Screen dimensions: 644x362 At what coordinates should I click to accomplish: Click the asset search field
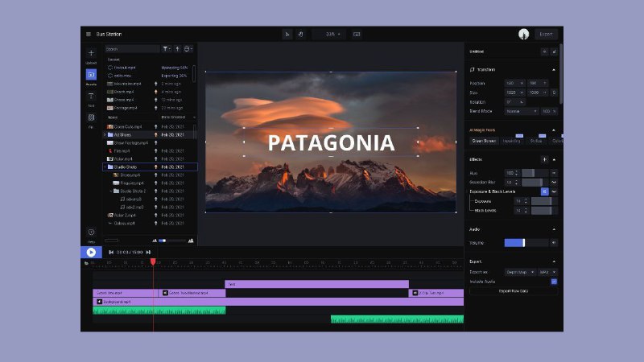coord(132,49)
